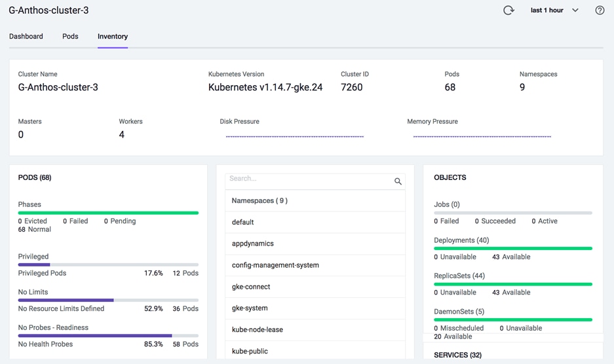Select the config-management-system namespace

pos(315,265)
